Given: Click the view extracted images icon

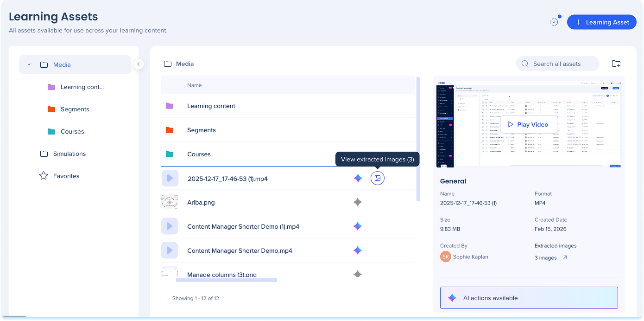Looking at the screenshot, I should point(378,178).
